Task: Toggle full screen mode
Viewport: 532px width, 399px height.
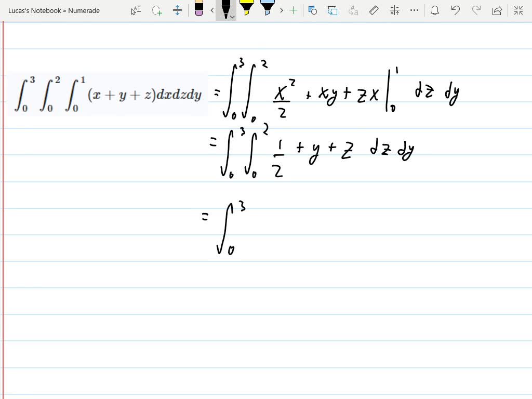Action: tap(518, 10)
